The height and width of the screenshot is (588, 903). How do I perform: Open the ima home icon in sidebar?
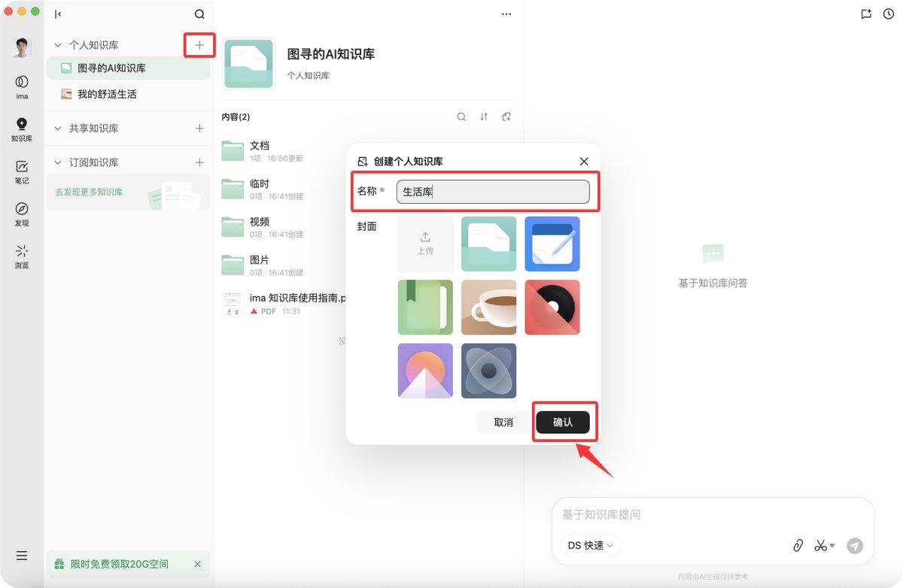click(x=22, y=86)
